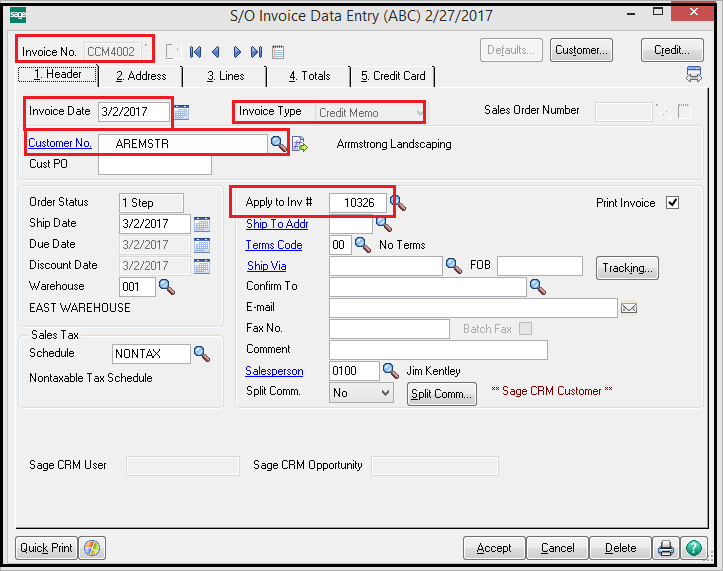Open the batch list icon beside navigation arrows

pyautogui.click(x=278, y=52)
